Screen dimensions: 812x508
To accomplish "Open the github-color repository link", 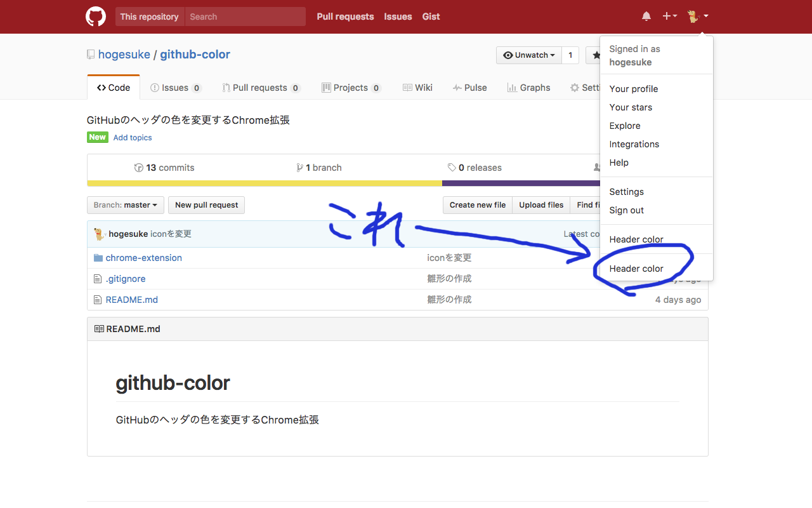I will click(195, 55).
